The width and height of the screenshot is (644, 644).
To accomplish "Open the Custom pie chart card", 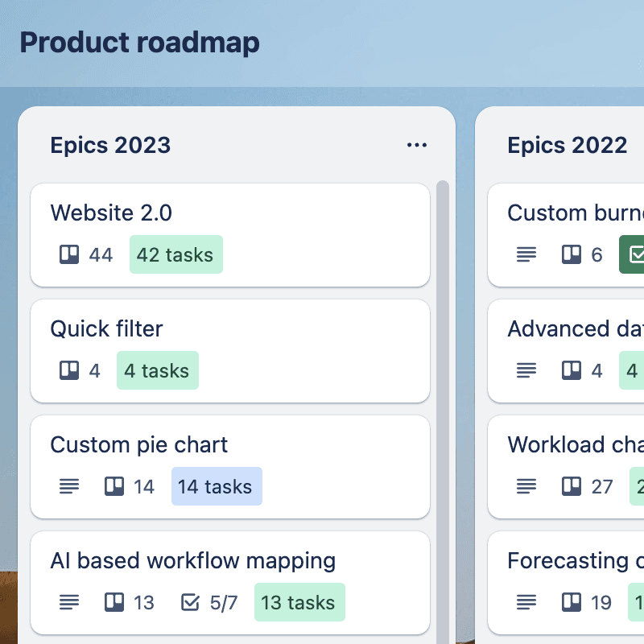I will [230, 467].
